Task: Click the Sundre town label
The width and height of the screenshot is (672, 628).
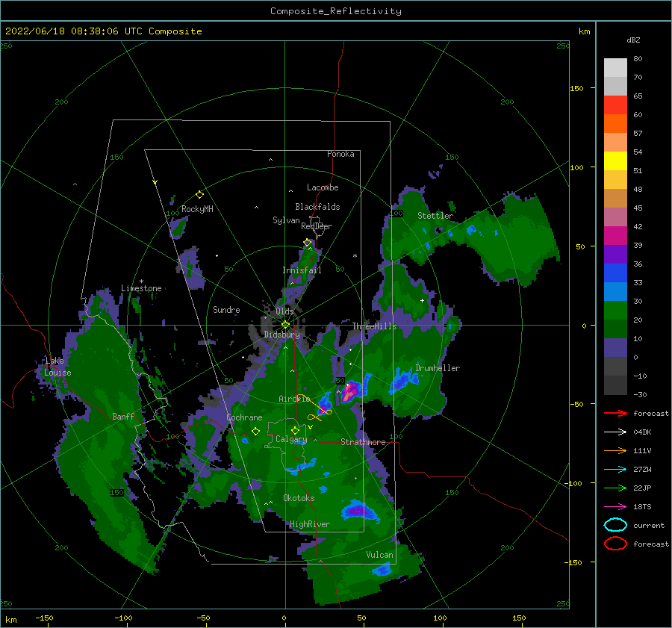Action: point(226,309)
